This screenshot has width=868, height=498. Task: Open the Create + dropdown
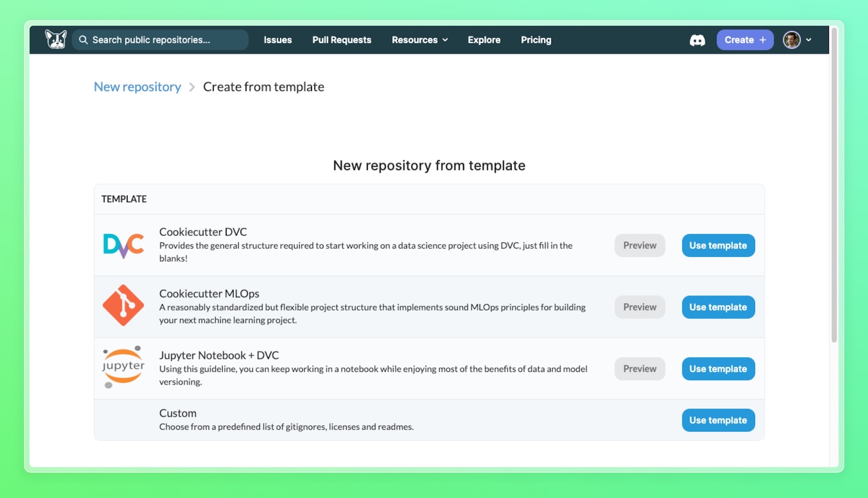[x=745, y=40]
